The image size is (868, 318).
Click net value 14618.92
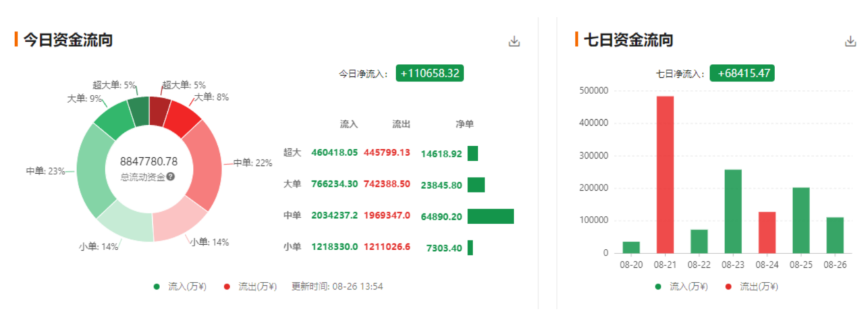tap(441, 153)
